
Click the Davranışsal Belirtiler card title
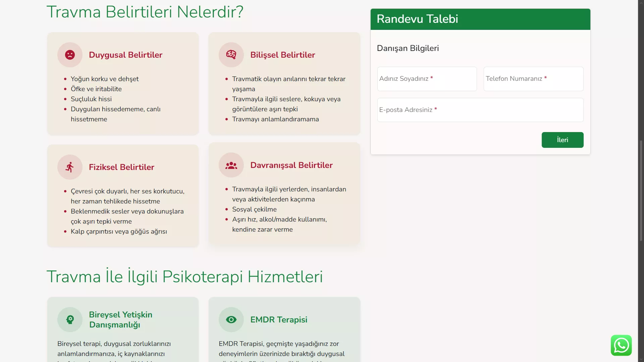pos(291,165)
